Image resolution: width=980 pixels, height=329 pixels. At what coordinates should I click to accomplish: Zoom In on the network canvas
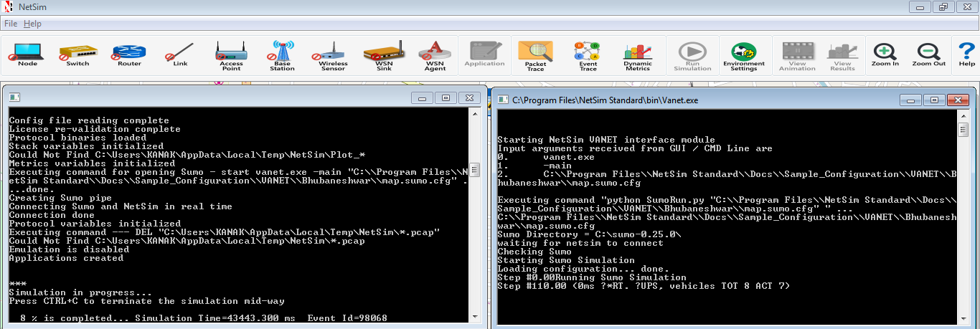tap(885, 56)
